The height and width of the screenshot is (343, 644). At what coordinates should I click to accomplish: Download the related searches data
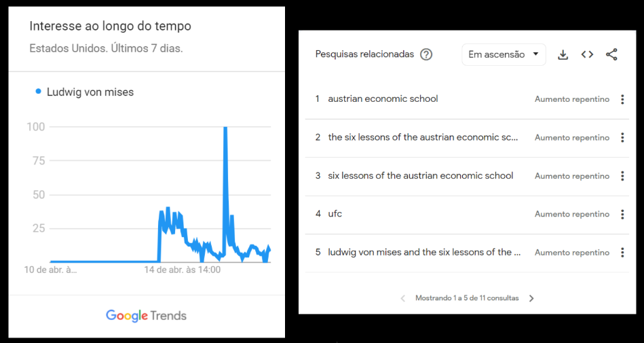click(563, 55)
